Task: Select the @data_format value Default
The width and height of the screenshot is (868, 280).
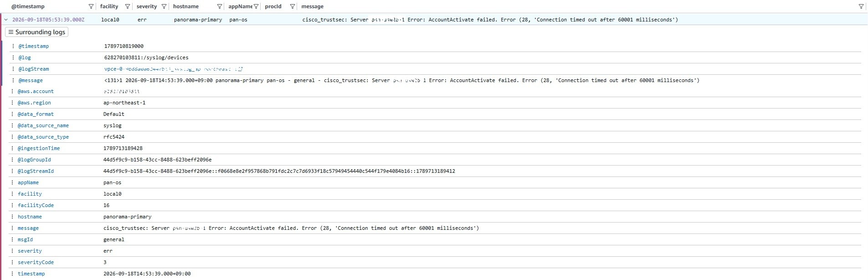Action: (x=114, y=114)
